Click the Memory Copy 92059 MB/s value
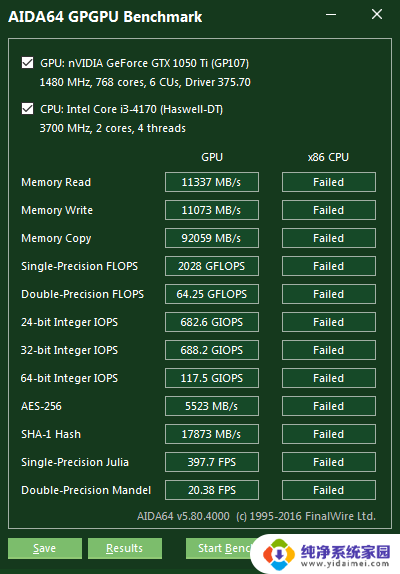This screenshot has height=574, width=400. coord(212,238)
